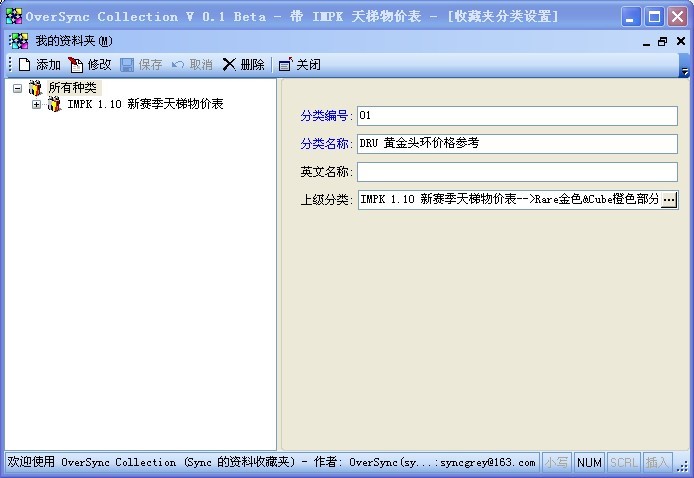The height and width of the screenshot is (478, 694).
Task: Click the 所有种类 tree node icon
Action: (x=35, y=88)
